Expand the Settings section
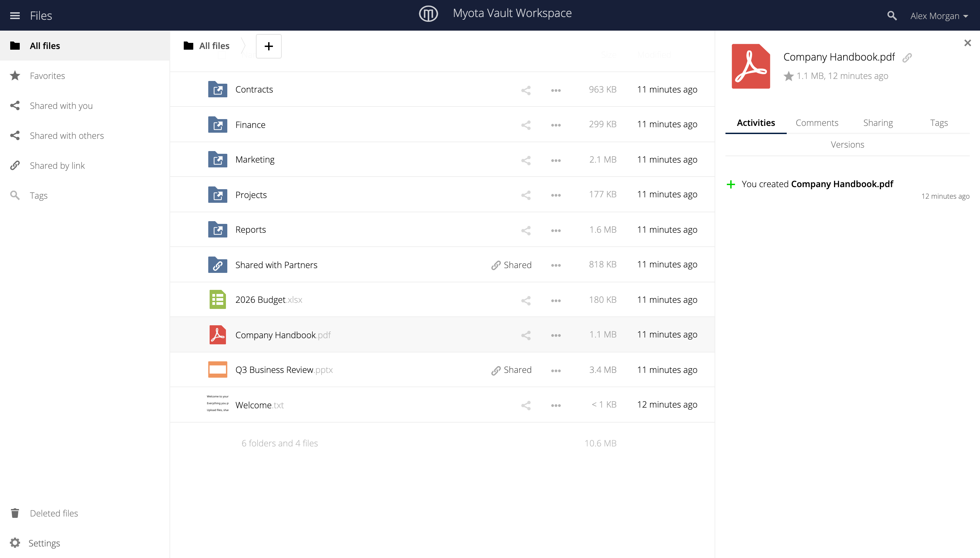This screenshot has width=980, height=558. tap(85, 543)
